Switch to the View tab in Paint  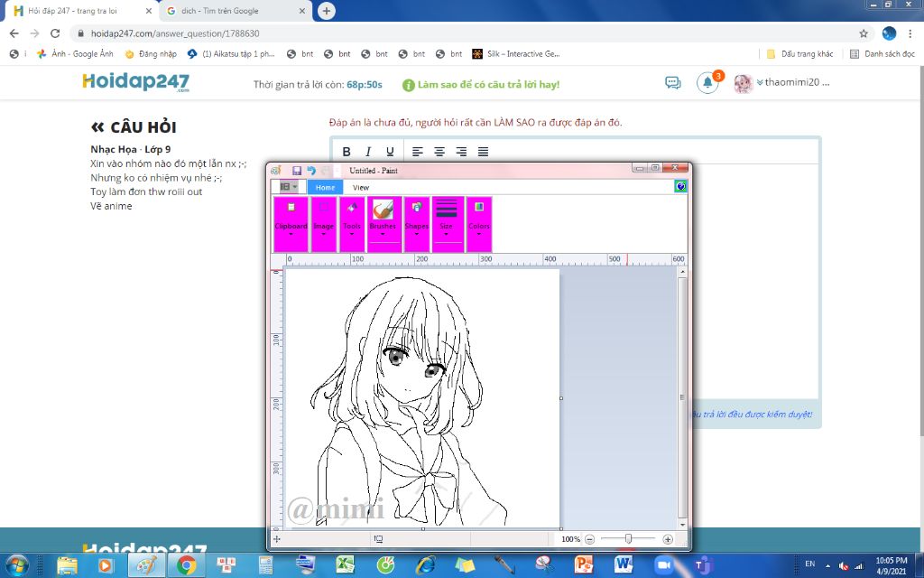361,187
